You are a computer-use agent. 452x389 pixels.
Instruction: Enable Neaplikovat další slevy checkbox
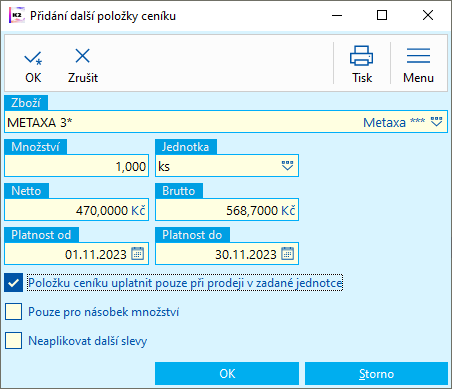(13, 341)
